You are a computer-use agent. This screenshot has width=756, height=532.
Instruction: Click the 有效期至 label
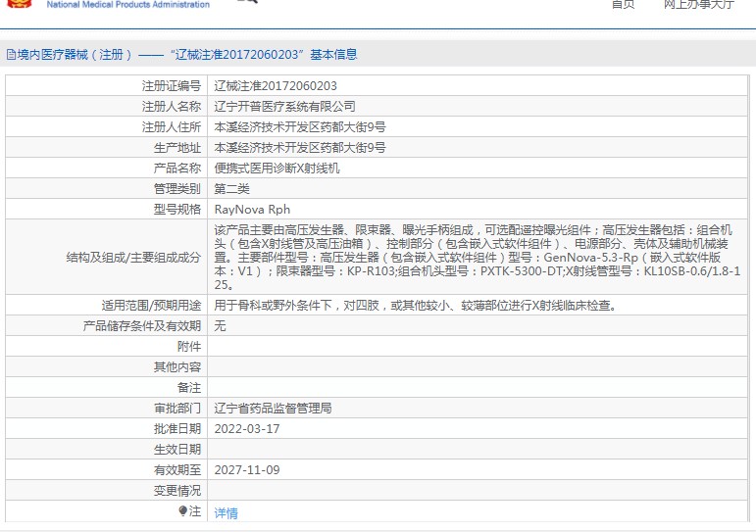pos(176,470)
